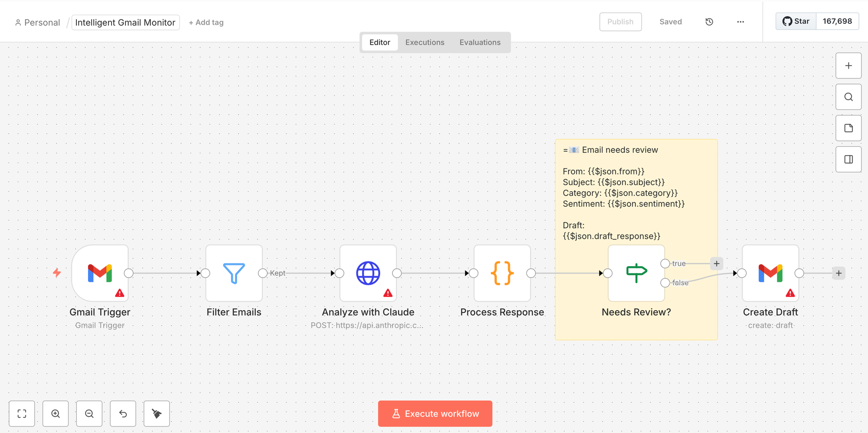The width and height of the screenshot is (868, 433).
Task: Click the trigger lightning bolt icon
Action: tap(57, 273)
